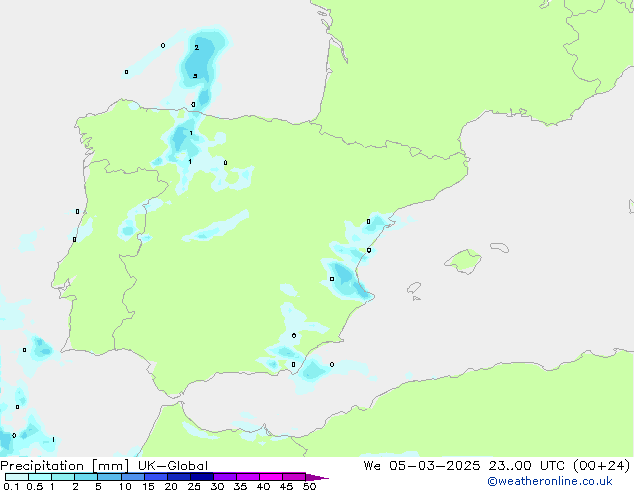This screenshot has height=490, width=634.
Task: Click the '30' legend scale label
Action: (x=217, y=486)
